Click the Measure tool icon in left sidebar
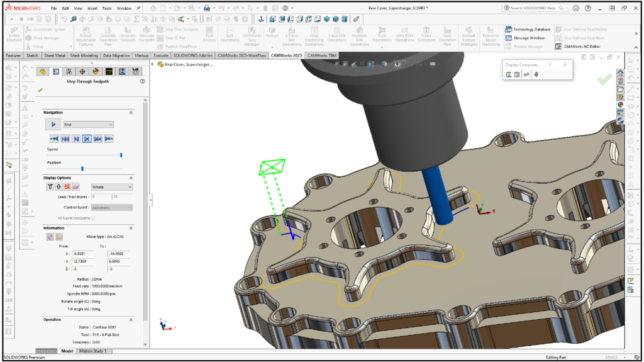This screenshot has height=362, width=644. 9,164
